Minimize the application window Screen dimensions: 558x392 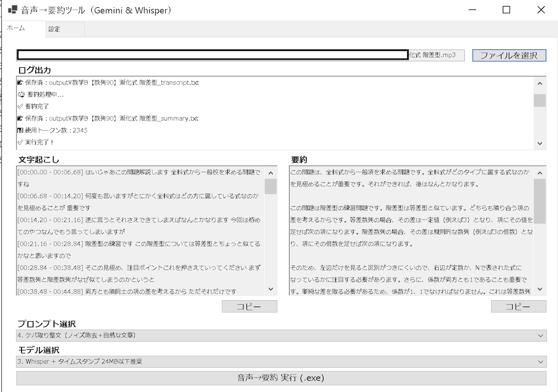click(472, 10)
